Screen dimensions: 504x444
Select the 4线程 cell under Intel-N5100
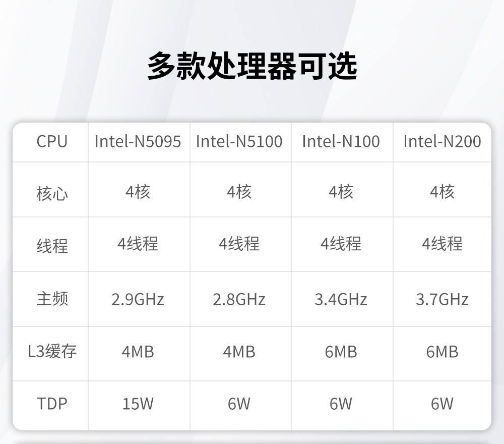pyautogui.click(x=239, y=244)
